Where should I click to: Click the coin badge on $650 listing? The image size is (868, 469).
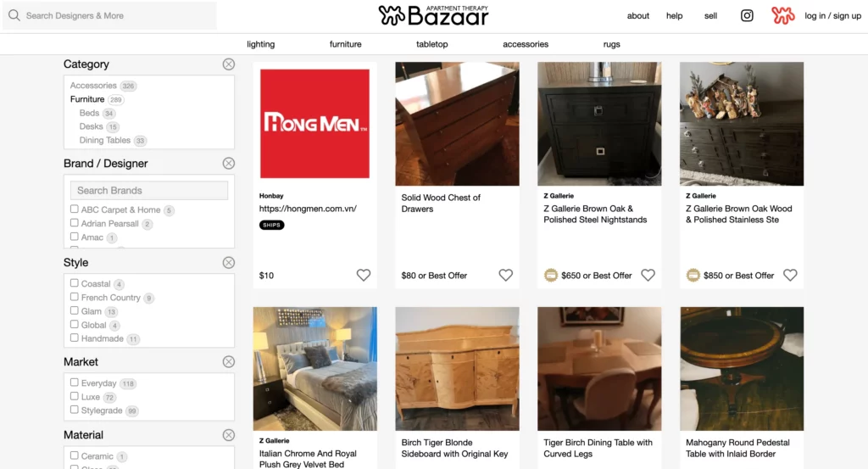(x=551, y=275)
